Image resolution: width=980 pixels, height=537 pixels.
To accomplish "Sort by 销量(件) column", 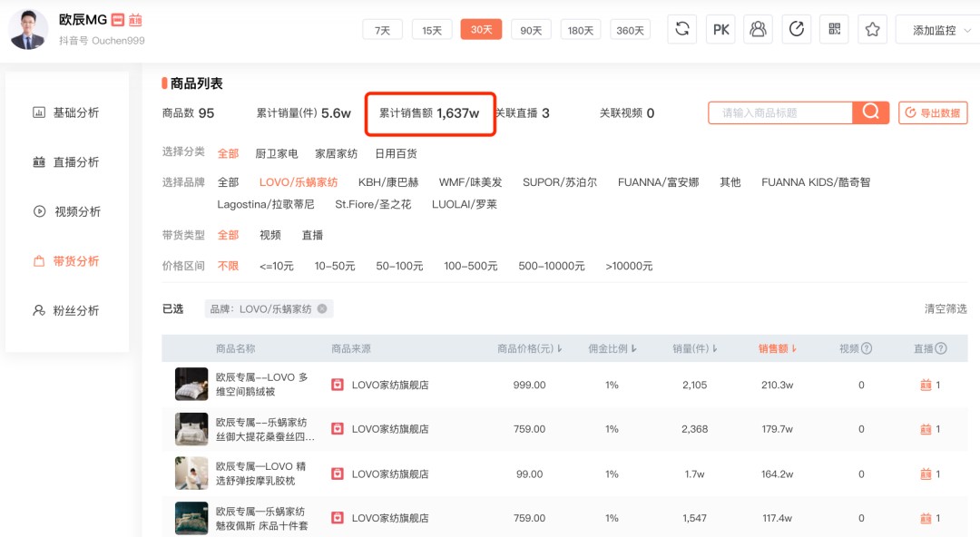I will click(694, 348).
